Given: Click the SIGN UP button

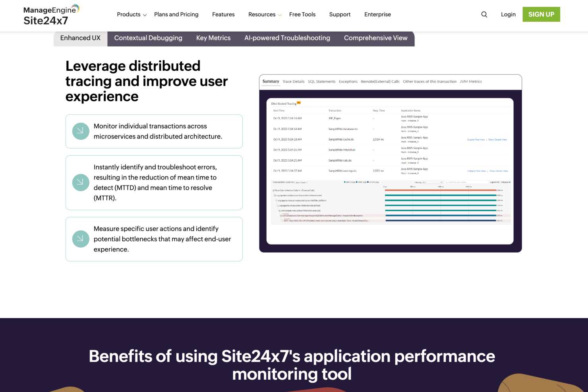Looking at the screenshot, I should click(x=541, y=14).
